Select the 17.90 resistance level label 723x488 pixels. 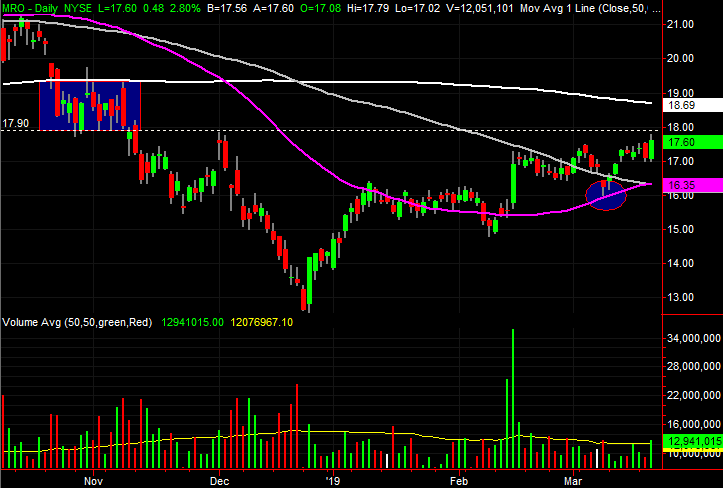click(15, 123)
